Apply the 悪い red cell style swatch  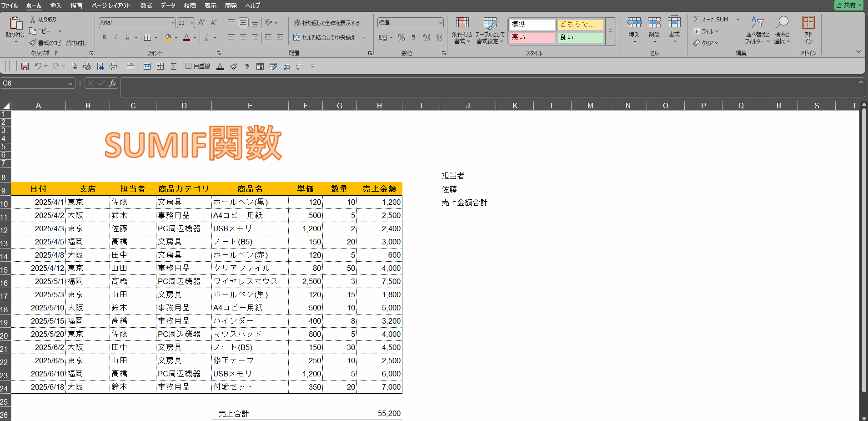click(x=532, y=37)
